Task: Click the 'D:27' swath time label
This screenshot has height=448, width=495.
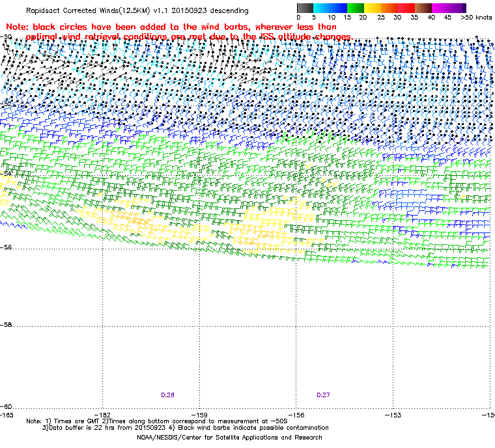Action: click(323, 395)
